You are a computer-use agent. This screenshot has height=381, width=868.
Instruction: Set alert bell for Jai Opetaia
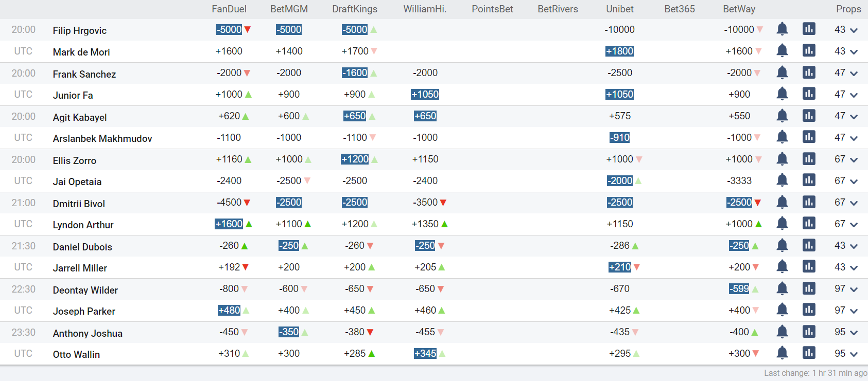tap(782, 180)
